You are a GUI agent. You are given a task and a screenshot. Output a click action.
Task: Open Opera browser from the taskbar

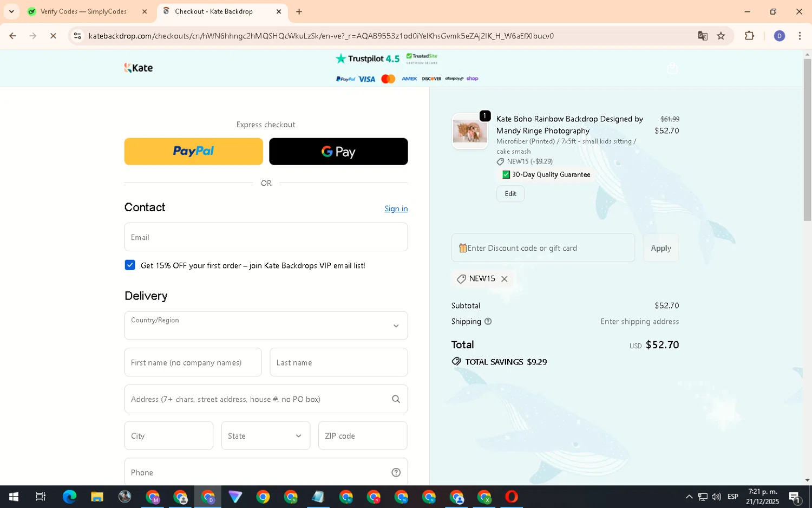coord(512,497)
